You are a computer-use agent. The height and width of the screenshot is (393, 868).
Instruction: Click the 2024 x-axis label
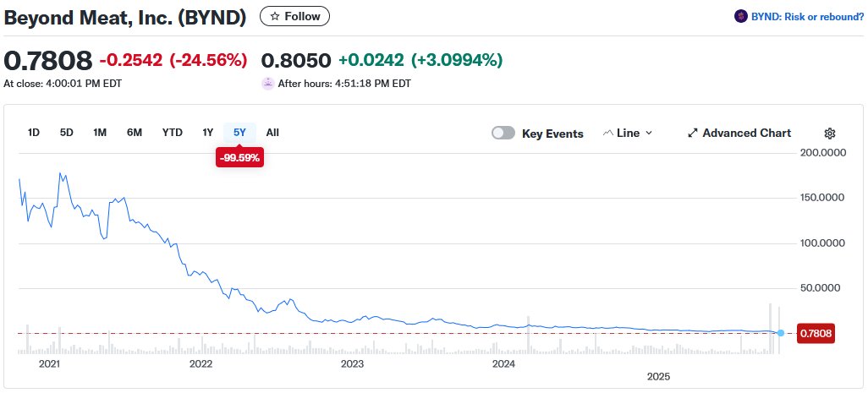(x=503, y=363)
